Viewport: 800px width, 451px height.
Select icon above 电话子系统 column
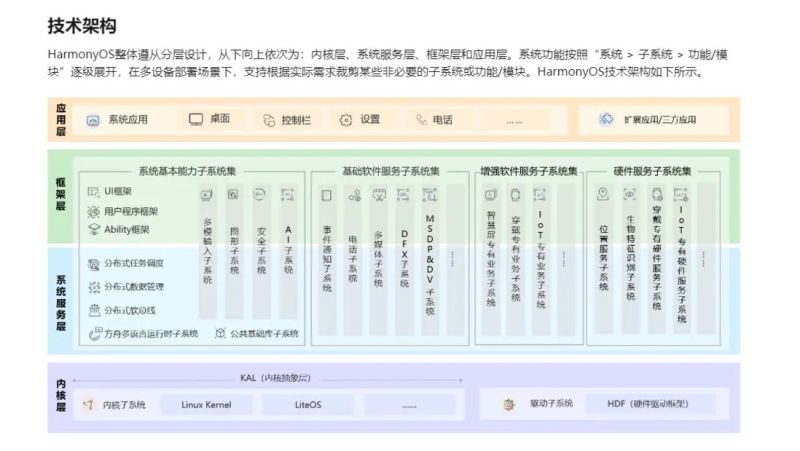tap(355, 195)
